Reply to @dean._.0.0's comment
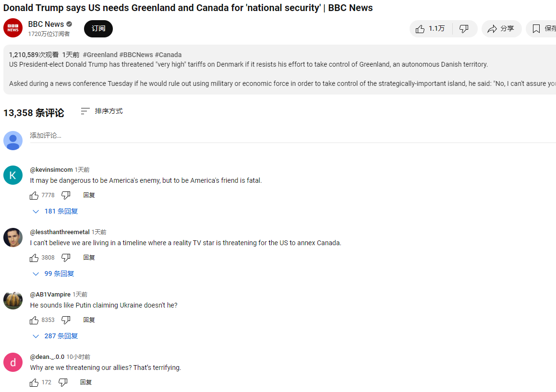556x392 pixels. click(86, 382)
